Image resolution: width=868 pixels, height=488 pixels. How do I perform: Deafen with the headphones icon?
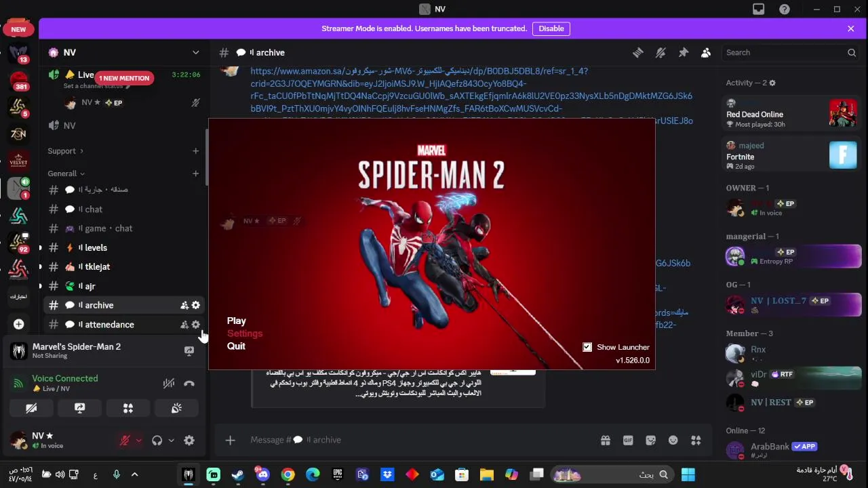pyautogui.click(x=157, y=441)
